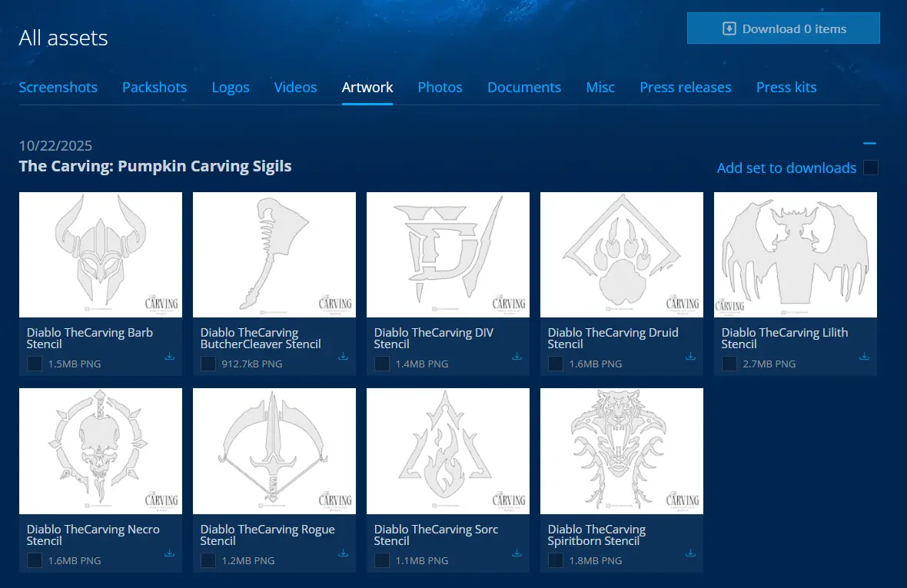Select the Lilith Stencil checkbox
The image size is (907, 588).
729,364
